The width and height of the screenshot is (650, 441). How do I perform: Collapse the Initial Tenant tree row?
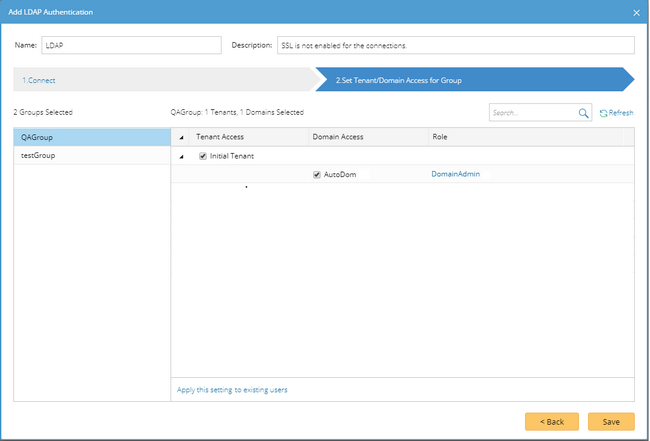(182, 156)
